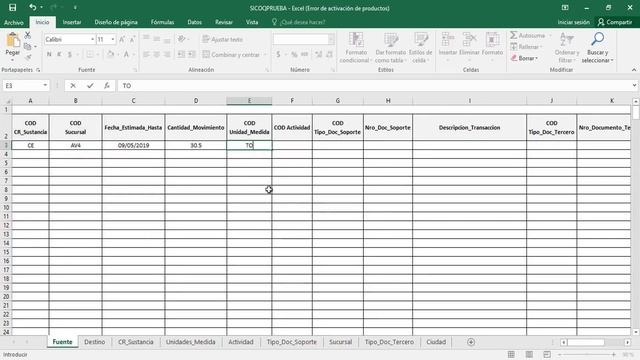Toggle Underline (S) formatting
This screenshot has height=360, width=640.
coord(70,54)
